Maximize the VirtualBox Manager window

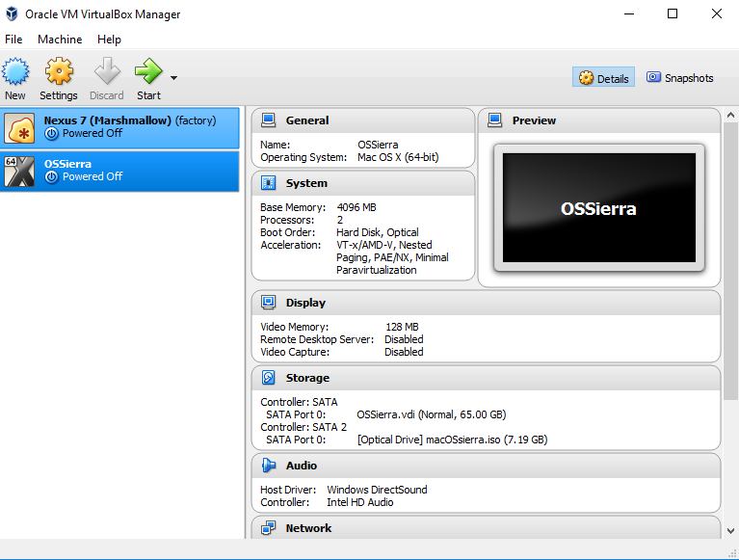pyautogui.click(x=673, y=13)
